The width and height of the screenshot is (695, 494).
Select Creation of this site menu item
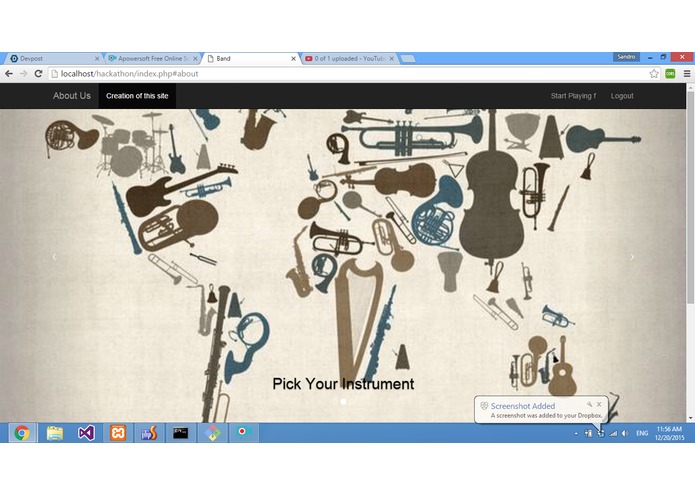[x=137, y=96]
